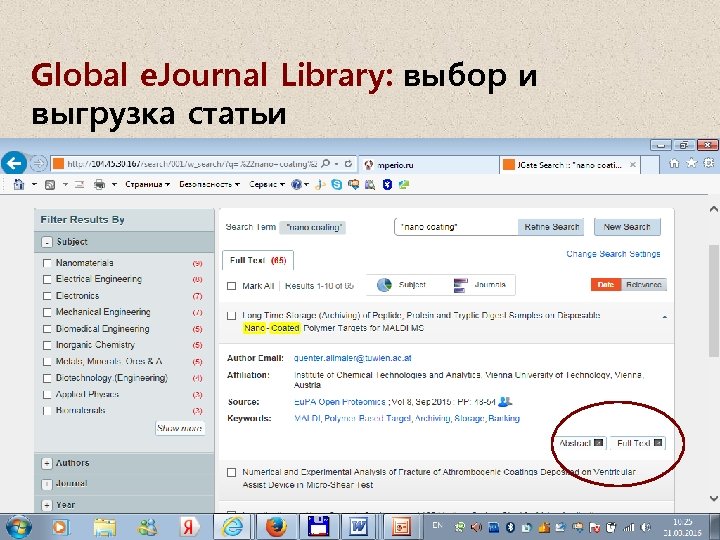The image size is (720, 540).
Task: Open Firefox from the taskbar
Action: pos(276,527)
